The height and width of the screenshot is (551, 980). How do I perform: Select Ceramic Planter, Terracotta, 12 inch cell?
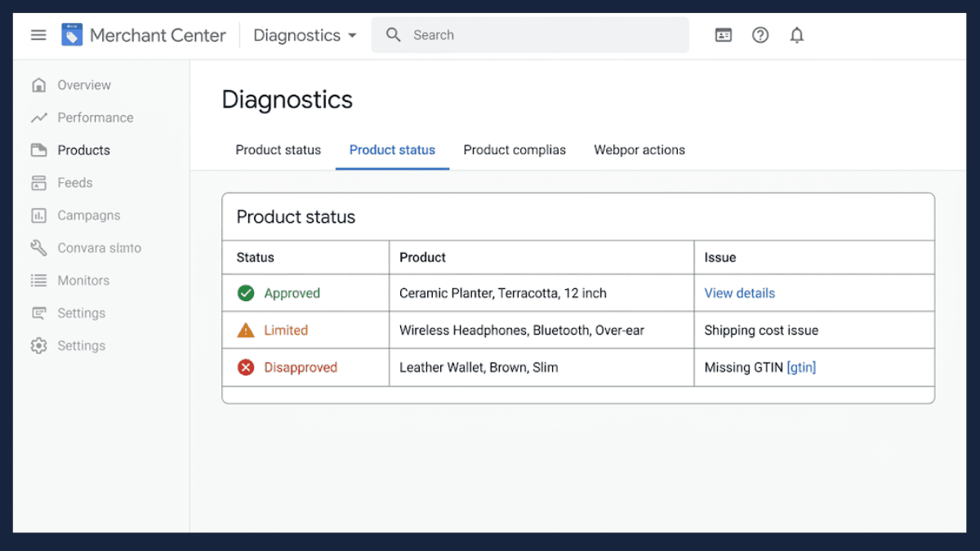click(x=541, y=293)
